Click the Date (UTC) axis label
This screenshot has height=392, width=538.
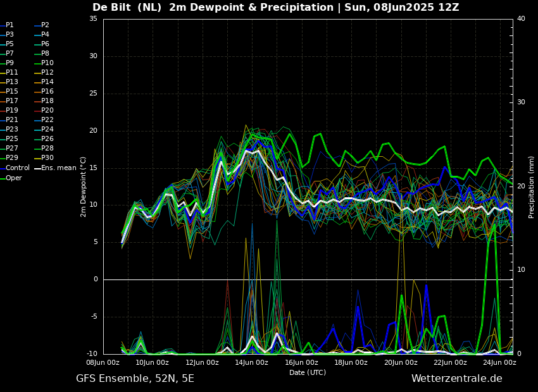click(x=308, y=372)
